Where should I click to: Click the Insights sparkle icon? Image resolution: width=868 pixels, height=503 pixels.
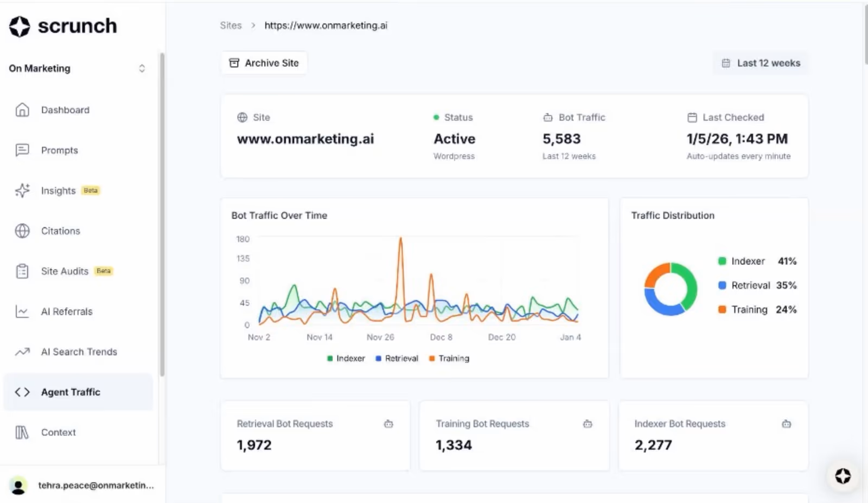[22, 190]
